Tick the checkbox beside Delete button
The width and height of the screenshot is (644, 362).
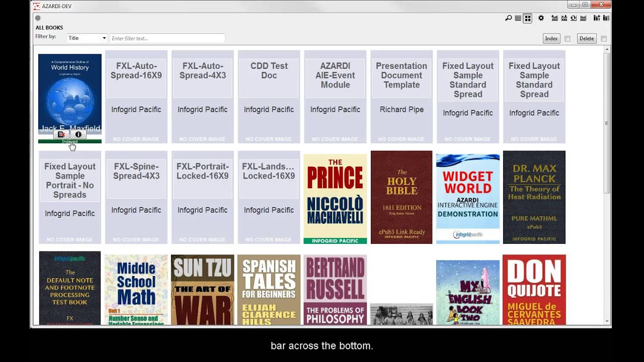pos(604,39)
